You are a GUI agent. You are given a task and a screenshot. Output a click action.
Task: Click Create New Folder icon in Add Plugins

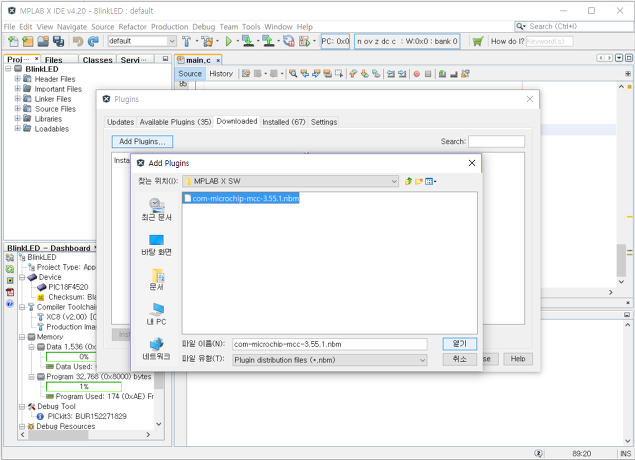click(419, 181)
